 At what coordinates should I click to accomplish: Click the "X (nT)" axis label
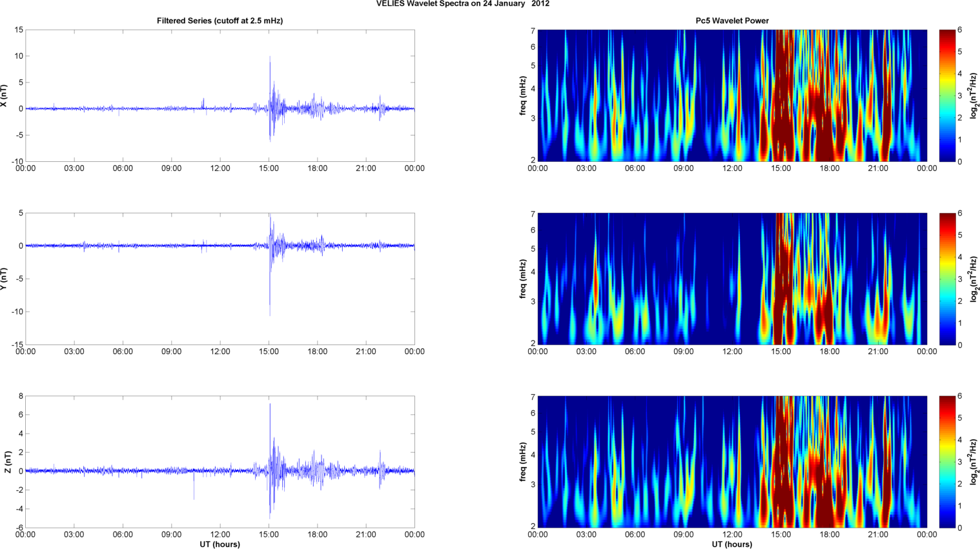(x=4, y=95)
